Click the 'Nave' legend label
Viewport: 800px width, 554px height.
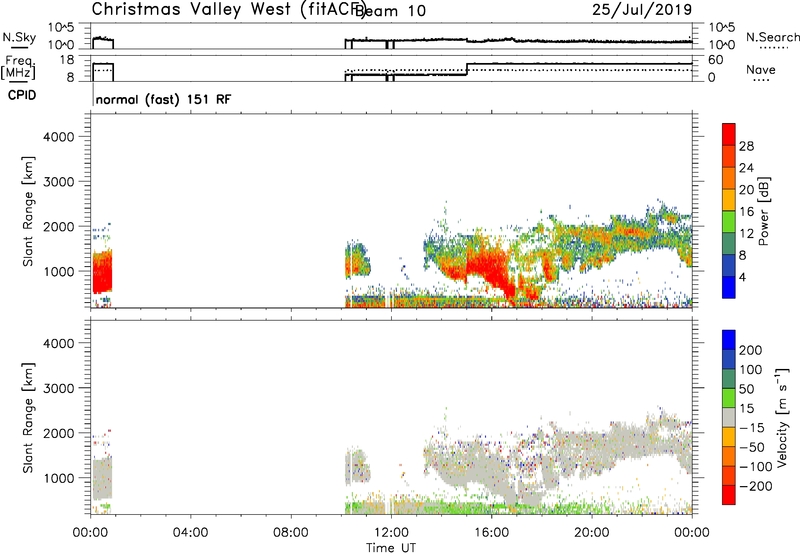(x=761, y=69)
